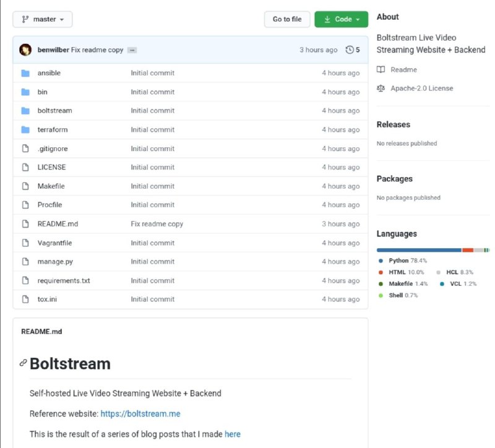Open the https://boltstream.me reference link
495x448 pixels.
tap(140, 414)
